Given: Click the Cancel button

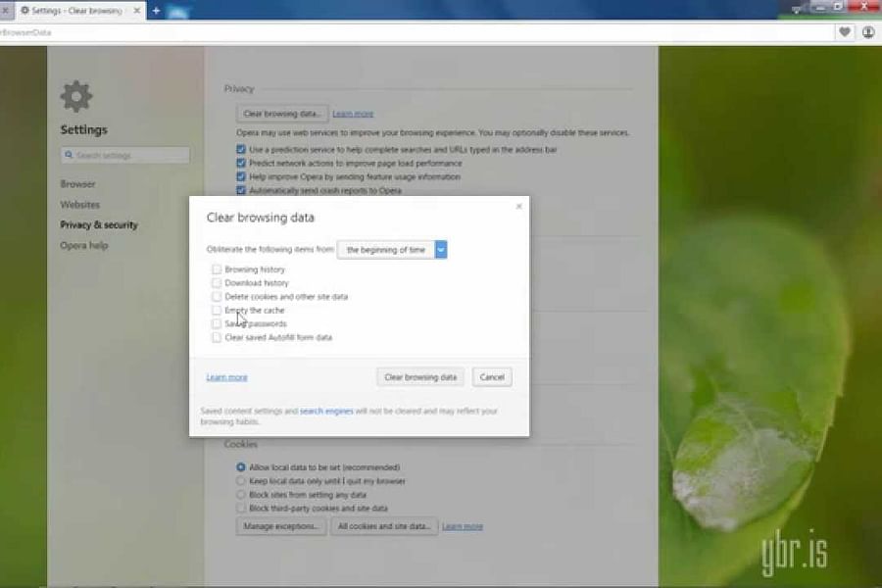Looking at the screenshot, I should [491, 376].
